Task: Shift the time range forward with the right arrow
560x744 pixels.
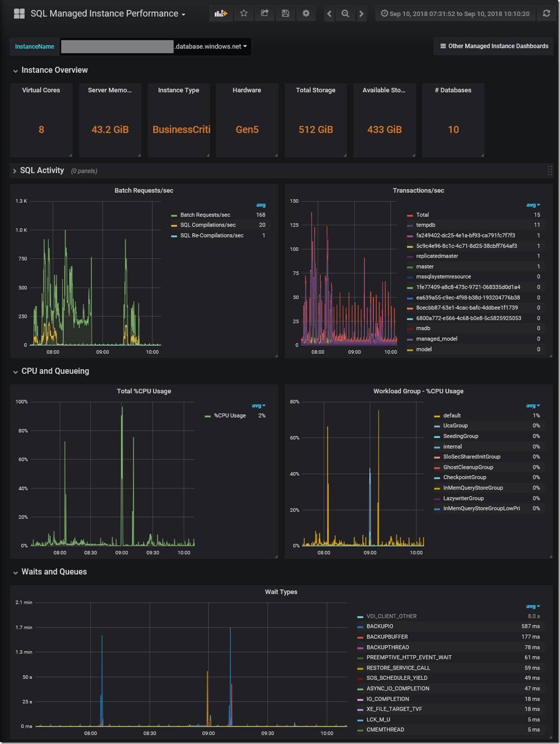Action: 361,13
